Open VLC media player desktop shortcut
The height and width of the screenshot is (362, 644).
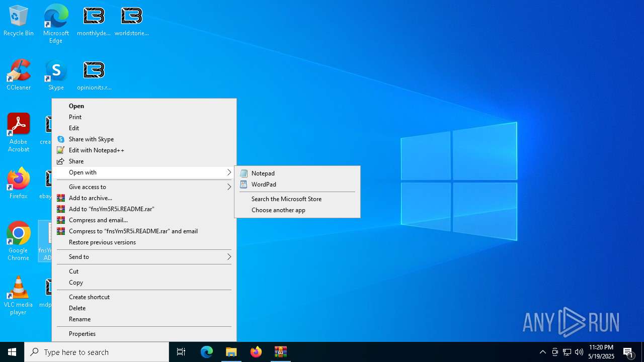19,296
